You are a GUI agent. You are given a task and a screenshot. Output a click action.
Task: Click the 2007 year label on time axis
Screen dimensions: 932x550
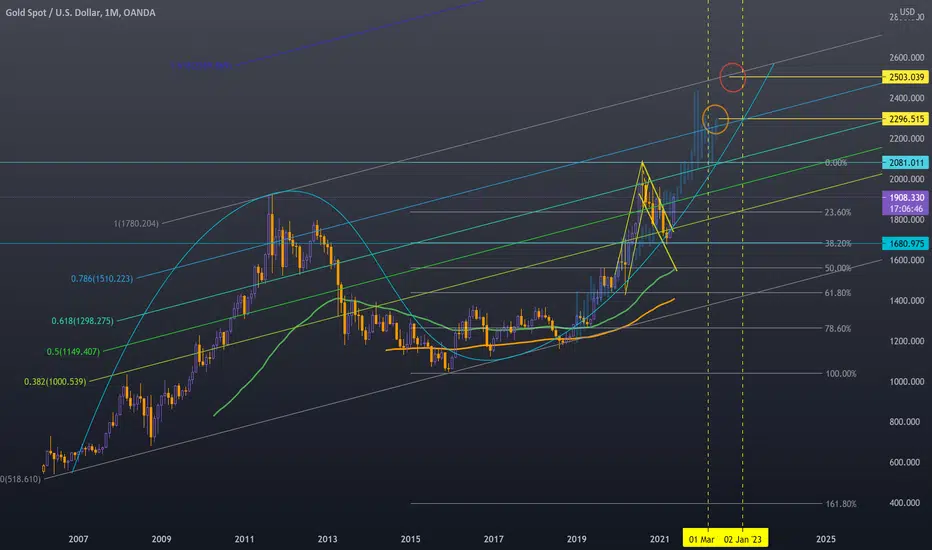pos(78,539)
